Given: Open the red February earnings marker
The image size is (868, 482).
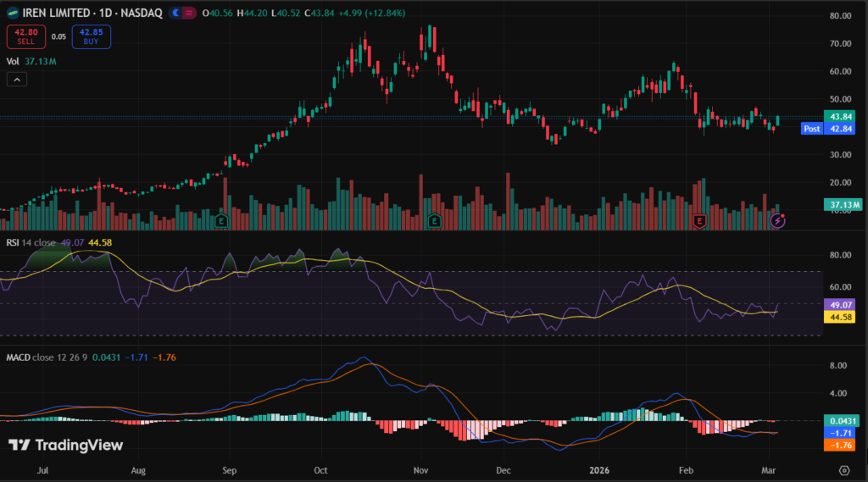Looking at the screenshot, I should coord(699,221).
